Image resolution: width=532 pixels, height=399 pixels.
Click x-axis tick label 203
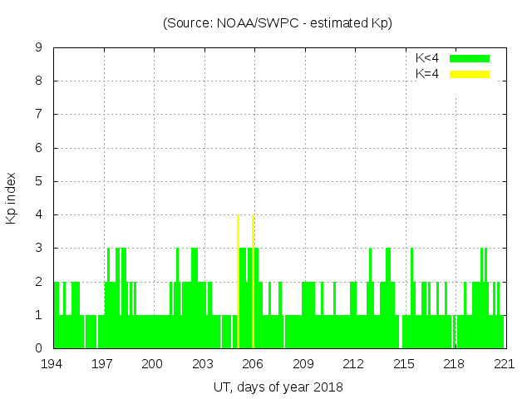point(203,363)
